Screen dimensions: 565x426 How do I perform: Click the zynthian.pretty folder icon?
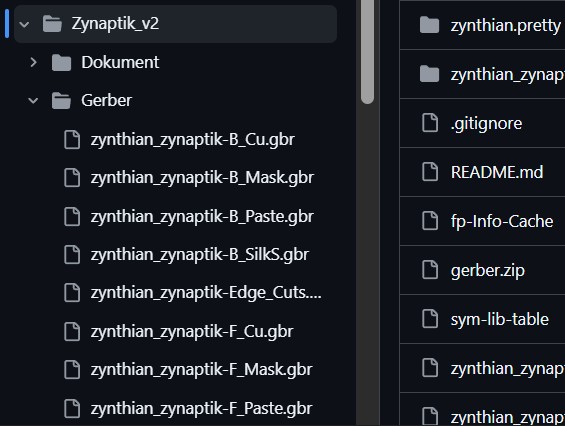click(430, 25)
